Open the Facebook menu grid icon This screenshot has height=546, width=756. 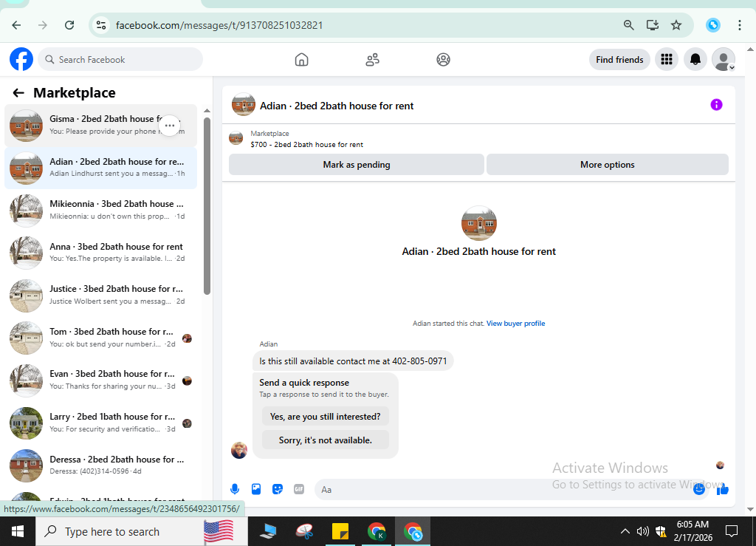tap(667, 59)
